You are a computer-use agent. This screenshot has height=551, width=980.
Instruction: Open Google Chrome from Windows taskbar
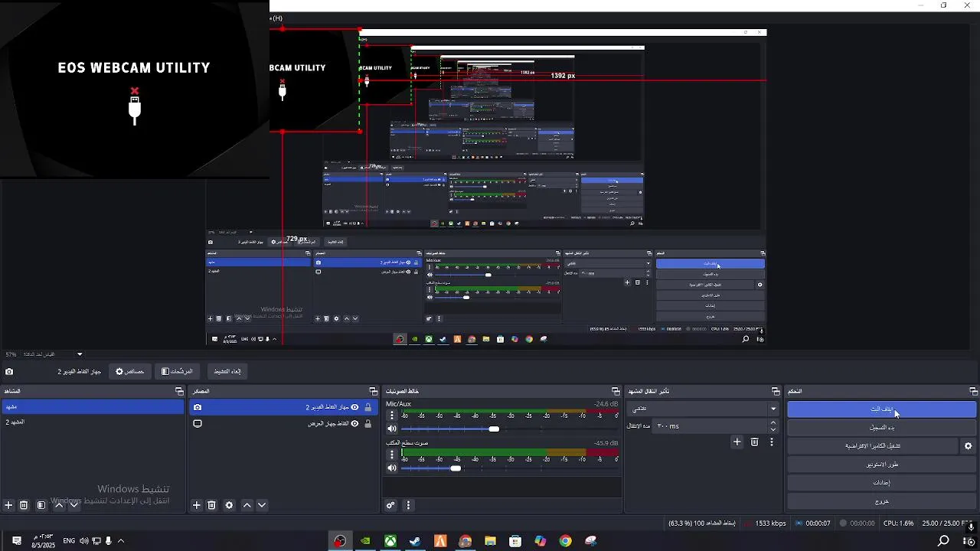tap(565, 541)
